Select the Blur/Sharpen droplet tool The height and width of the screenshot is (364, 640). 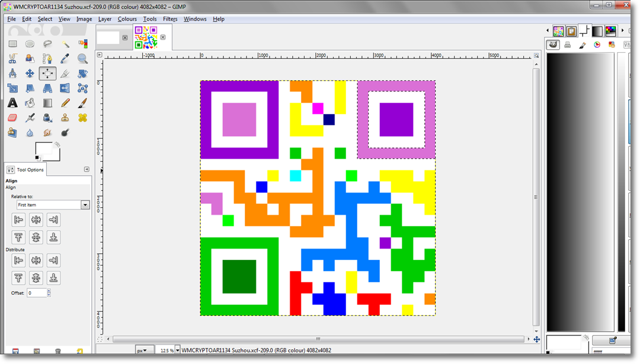(x=30, y=133)
